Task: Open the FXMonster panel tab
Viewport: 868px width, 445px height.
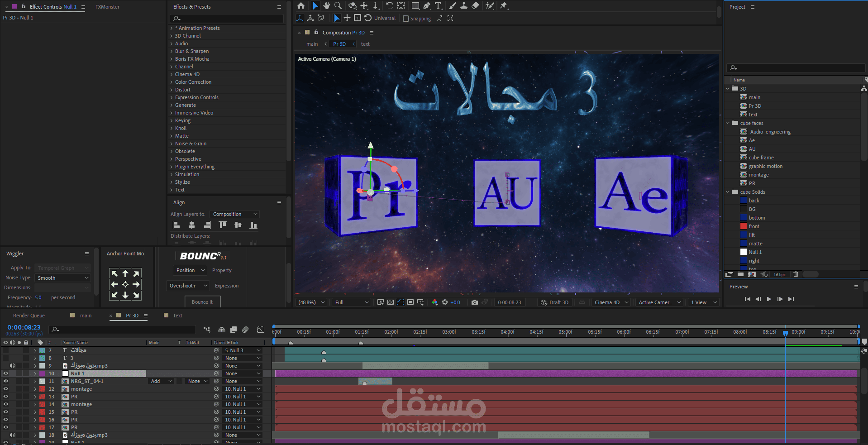Action: (107, 7)
